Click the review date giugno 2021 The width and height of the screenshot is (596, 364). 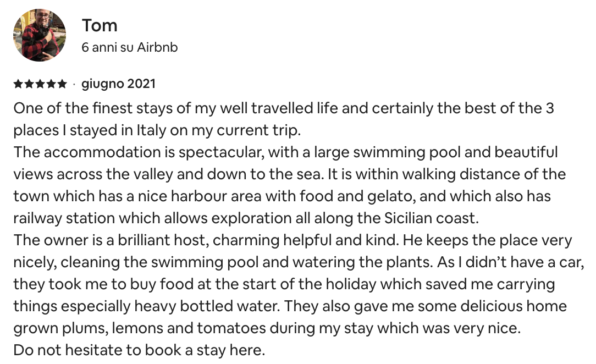119,84
